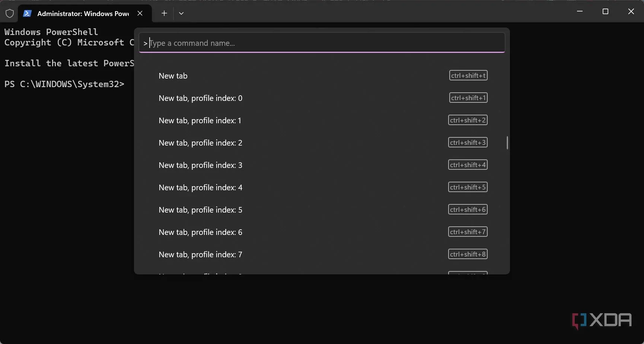Click the shield admin icon in title bar
The height and width of the screenshot is (344, 644).
[x=10, y=13]
